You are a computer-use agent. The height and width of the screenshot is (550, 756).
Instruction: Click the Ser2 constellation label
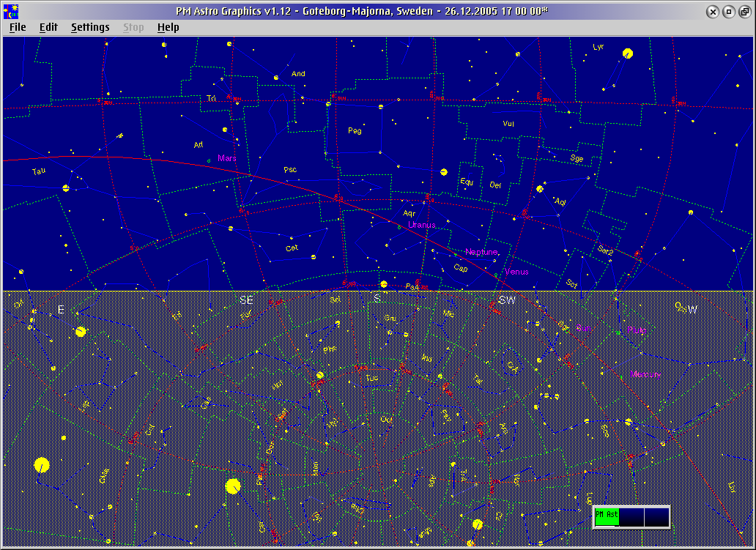click(x=605, y=250)
